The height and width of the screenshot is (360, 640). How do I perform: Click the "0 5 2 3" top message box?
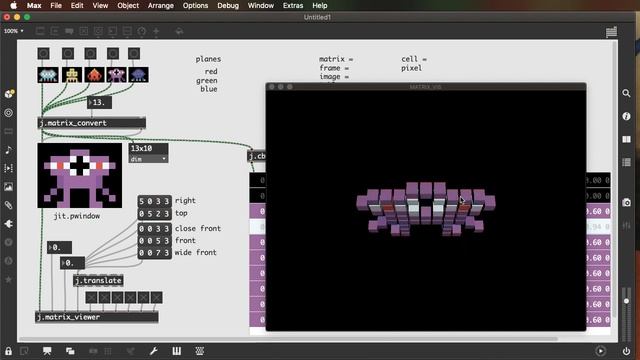154,213
